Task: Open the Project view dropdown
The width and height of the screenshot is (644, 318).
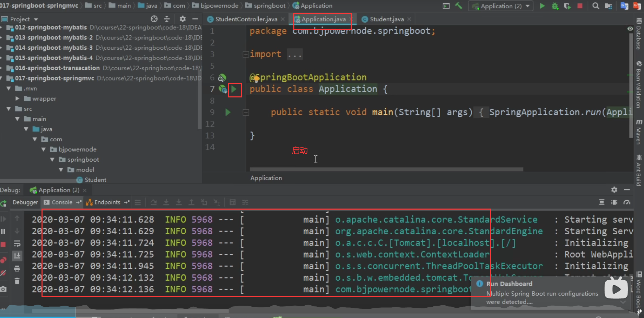Action: coord(36,19)
